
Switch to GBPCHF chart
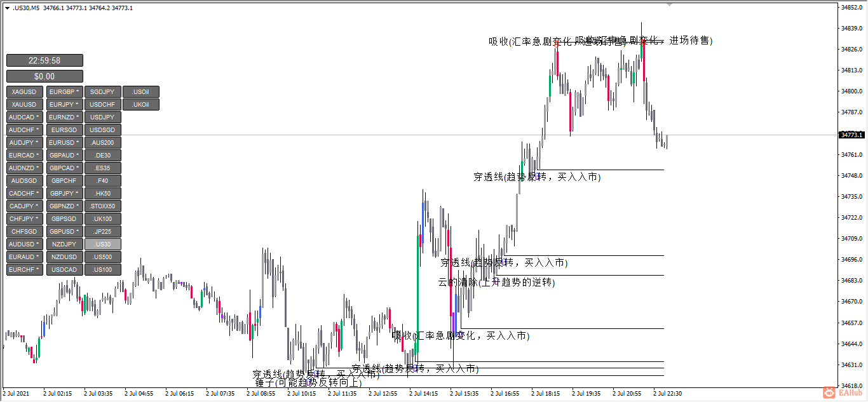[x=64, y=181]
